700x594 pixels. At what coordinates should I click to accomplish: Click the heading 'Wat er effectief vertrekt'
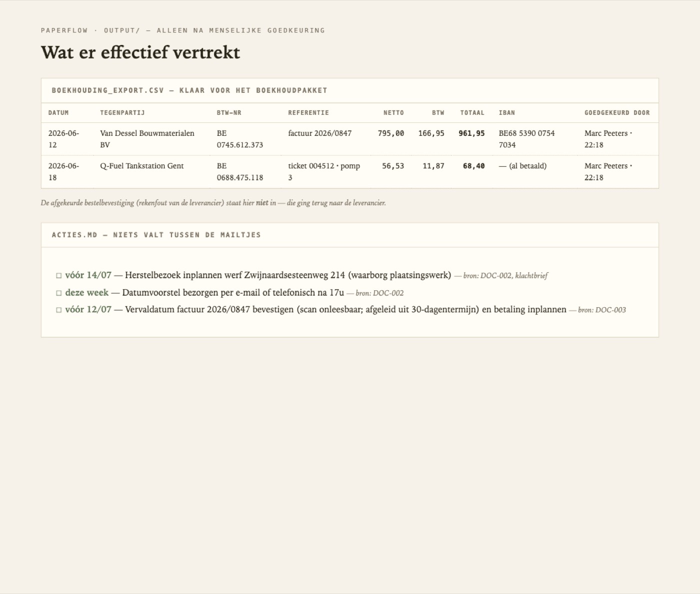point(140,52)
